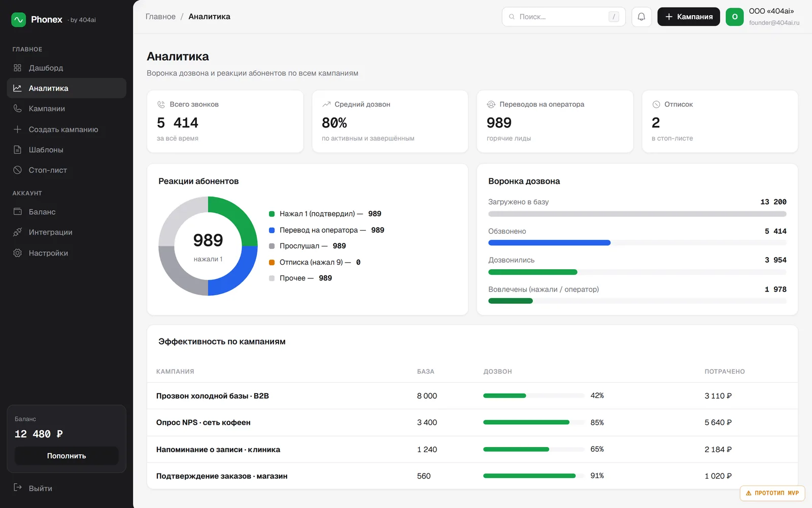The image size is (812, 508).
Task: Click the 80% Средний дозвон value
Action: [334, 122]
